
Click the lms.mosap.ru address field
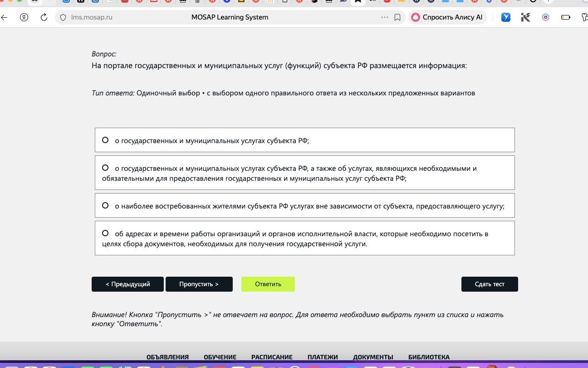pyautogui.click(x=92, y=17)
